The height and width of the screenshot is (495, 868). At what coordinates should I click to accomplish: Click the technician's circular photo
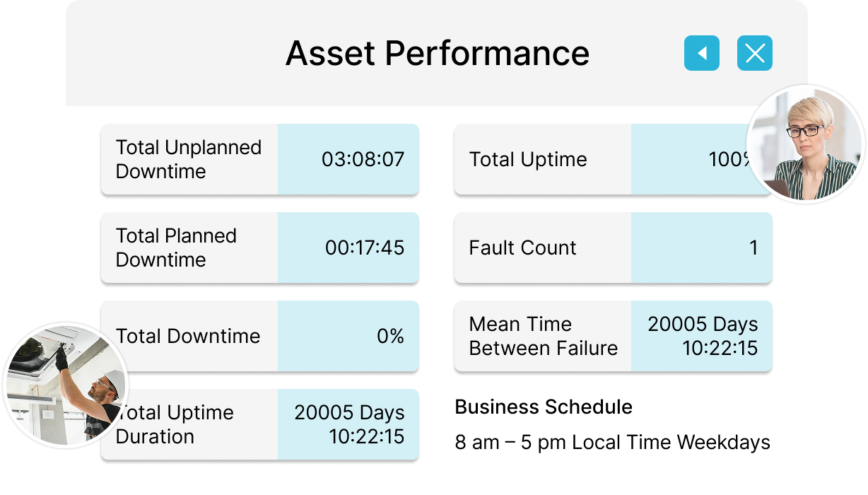pos(66,384)
